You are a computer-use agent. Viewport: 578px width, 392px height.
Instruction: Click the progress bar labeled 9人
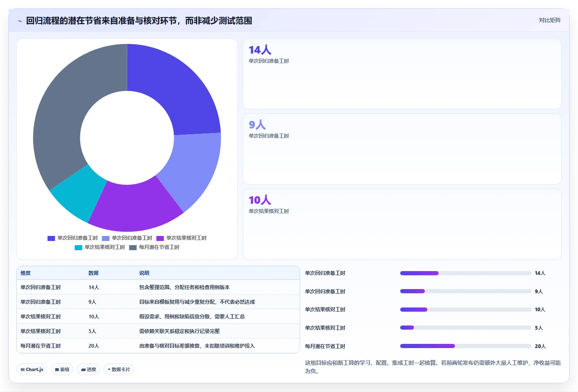pos(465,291)
